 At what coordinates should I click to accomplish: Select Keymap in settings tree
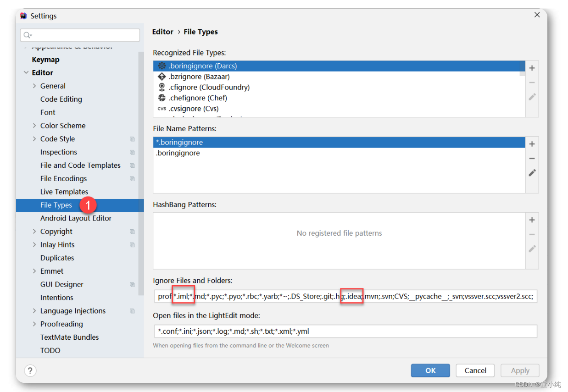(45, 60)
